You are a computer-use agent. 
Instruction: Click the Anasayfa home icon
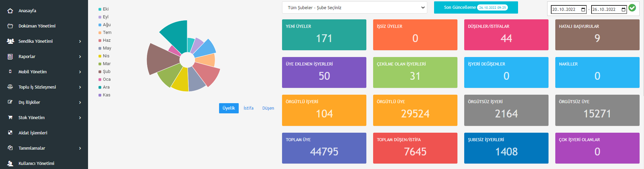pyautogui.click(x=10, y=11)
